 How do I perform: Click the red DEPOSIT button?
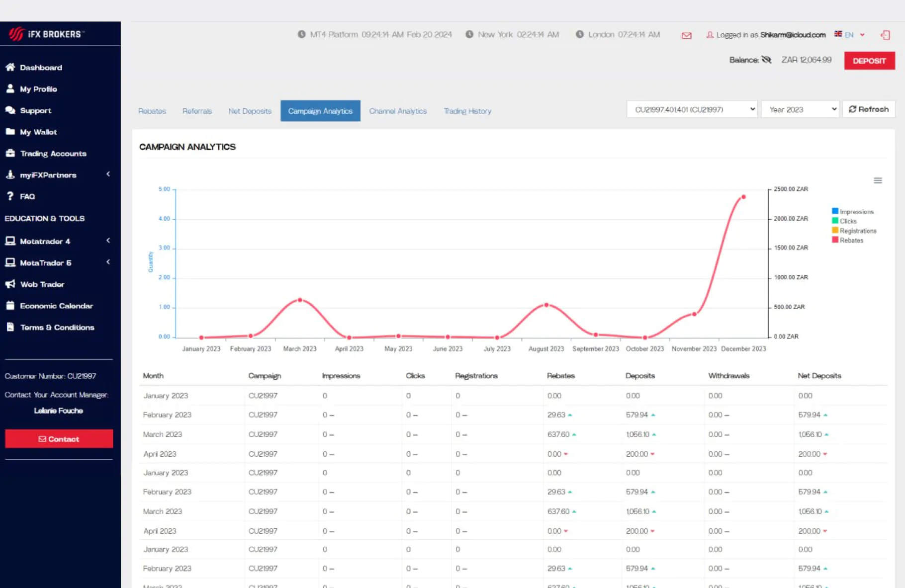tap(869, 61)
